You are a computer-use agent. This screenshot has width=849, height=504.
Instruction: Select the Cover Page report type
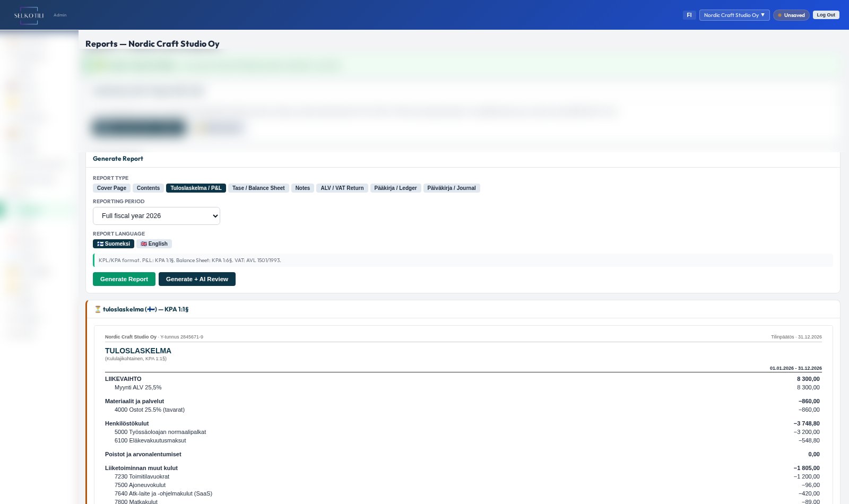[111, 188]
